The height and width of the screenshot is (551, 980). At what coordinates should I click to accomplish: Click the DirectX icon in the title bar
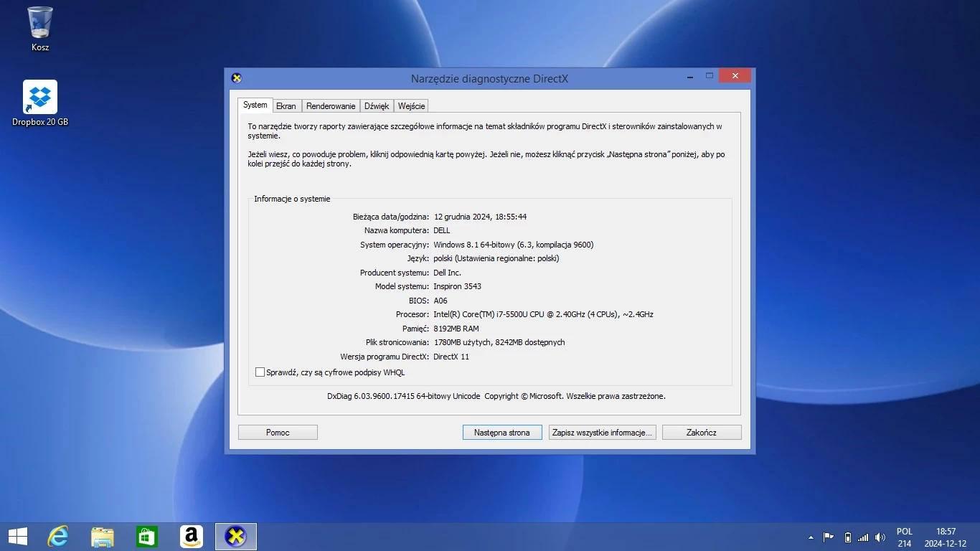[x=237, y=78]
